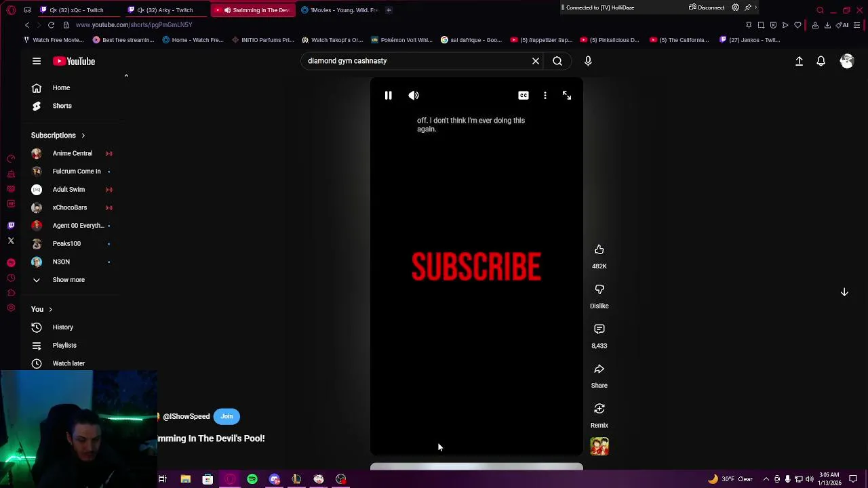This screenshot has width=868, height=488.
Task: Open the @IShowSpeed channel name
Action: [x=186, y=417]
